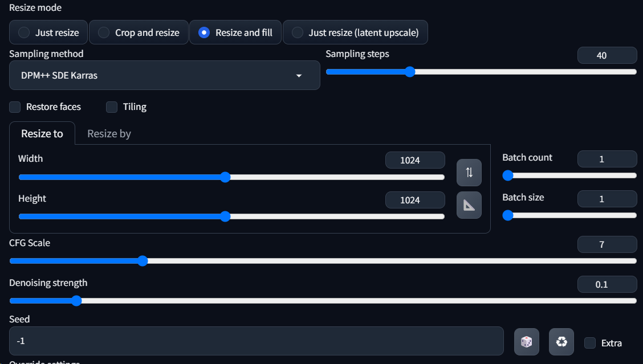Switch to the Resize by tab
This screenshot has width=643, height=364.
pyautogui.click(x=109, y=133)
